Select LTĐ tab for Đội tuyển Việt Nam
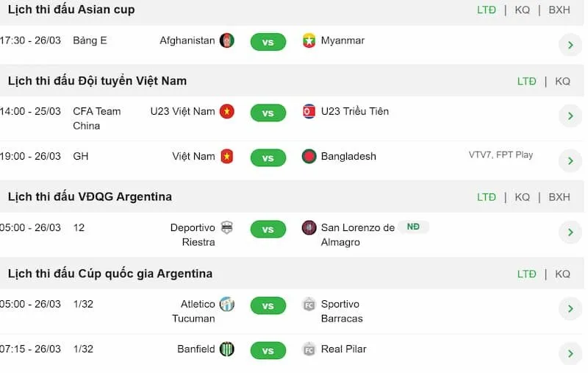 tap(526, 82)
